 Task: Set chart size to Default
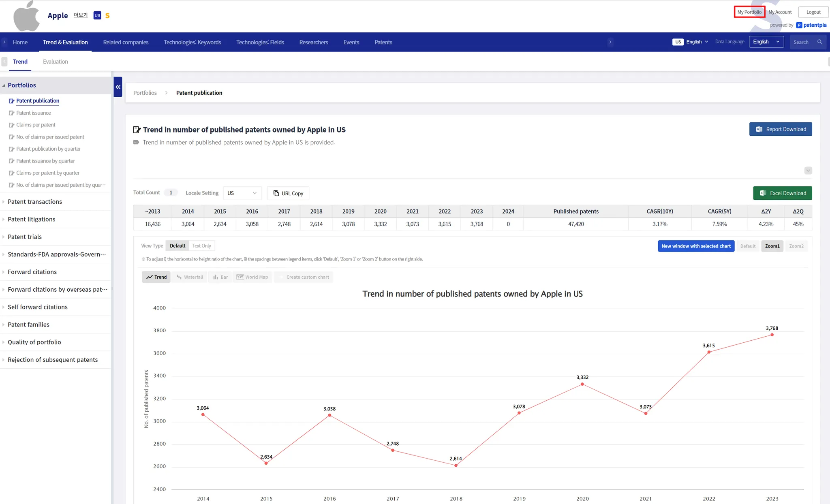point(748,246)
